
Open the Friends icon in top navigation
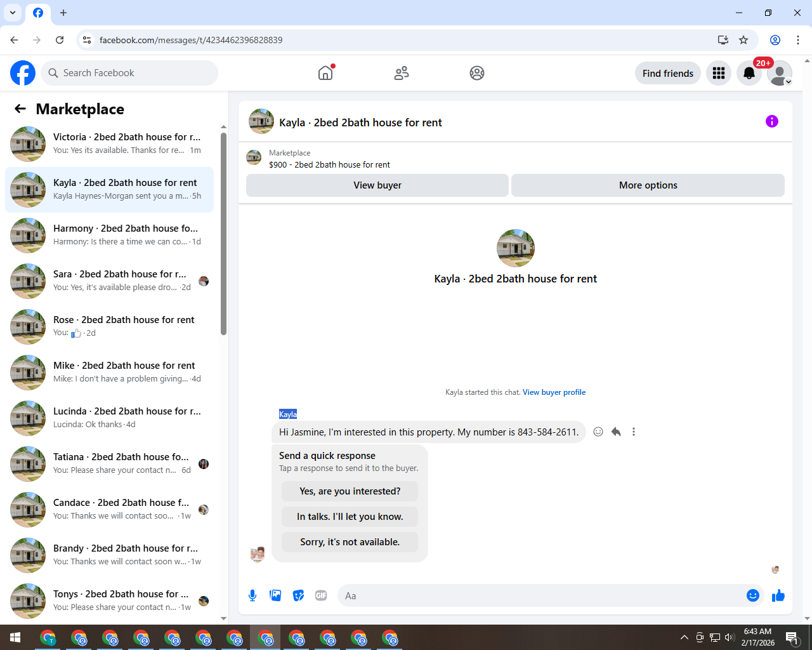[x=402, y=73]
